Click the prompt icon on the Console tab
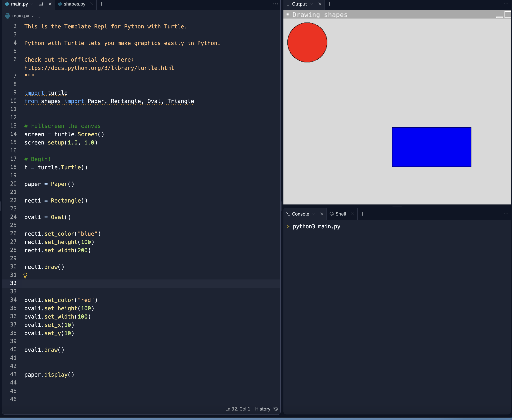This screenshot has width=512, height=420. click(x=288, y=214)
